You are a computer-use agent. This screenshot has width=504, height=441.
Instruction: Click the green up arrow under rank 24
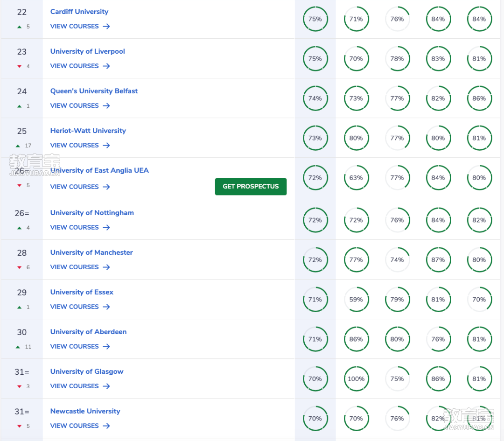(19, 106)
